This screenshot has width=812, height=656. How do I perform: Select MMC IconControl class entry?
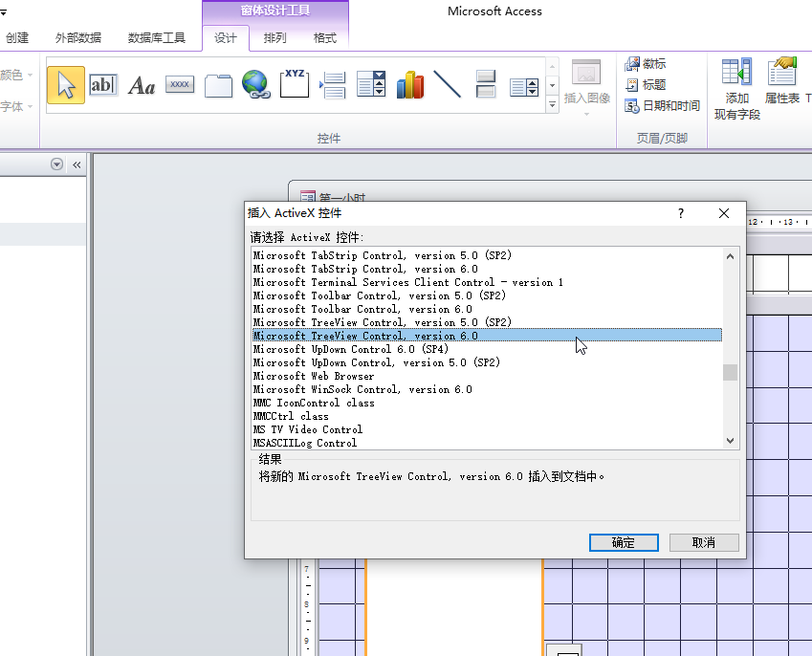487,403
